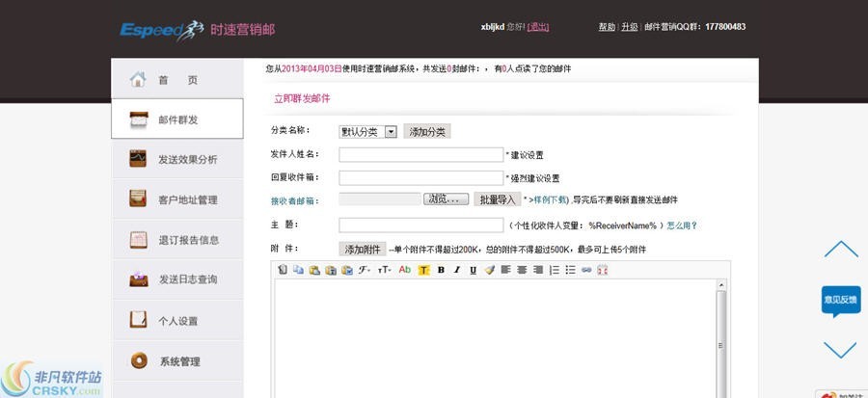Choose text color with Ab icon
Image resolution: width=868 pixels, height=398 pixels.
click(x=405, y=270)
